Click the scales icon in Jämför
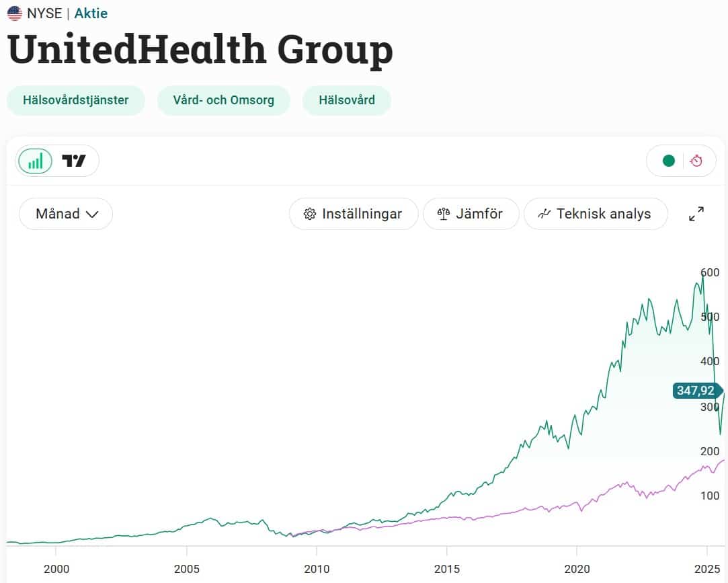Viewport: 728px width, 583px height. 443,214
